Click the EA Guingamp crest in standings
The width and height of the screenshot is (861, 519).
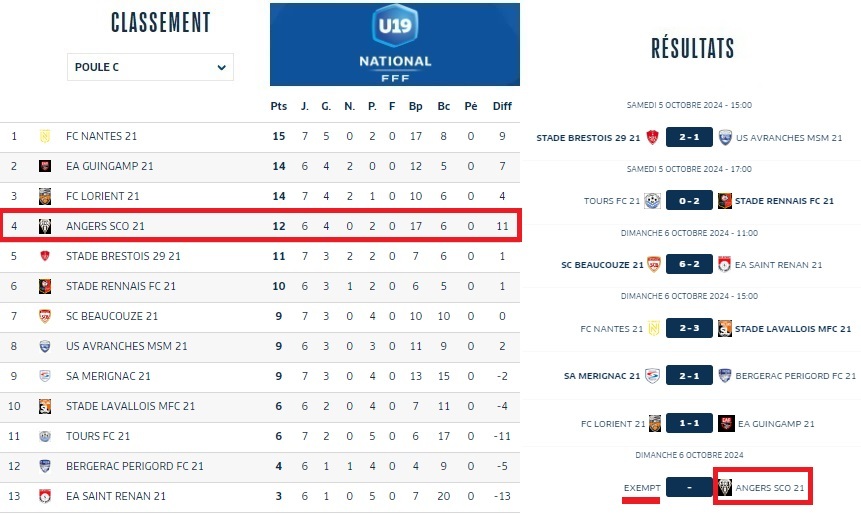click(x=45, y=166)
